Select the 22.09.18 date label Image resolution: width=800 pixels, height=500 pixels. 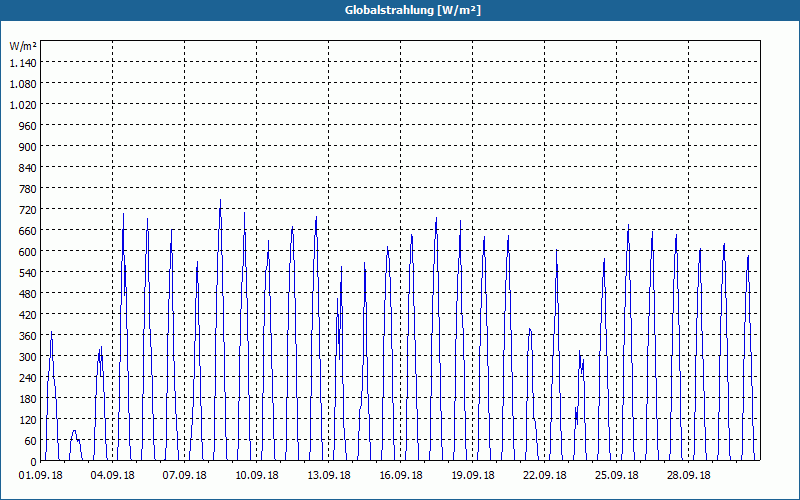544,476
